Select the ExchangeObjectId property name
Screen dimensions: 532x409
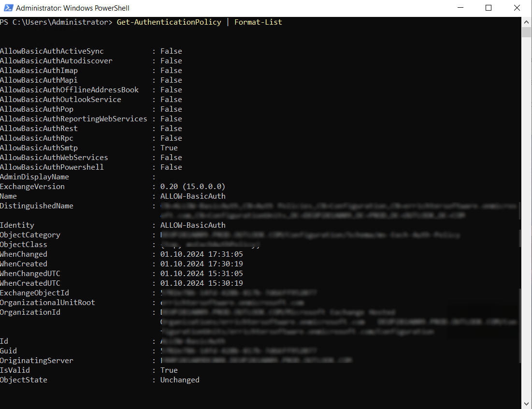point(35,293)
